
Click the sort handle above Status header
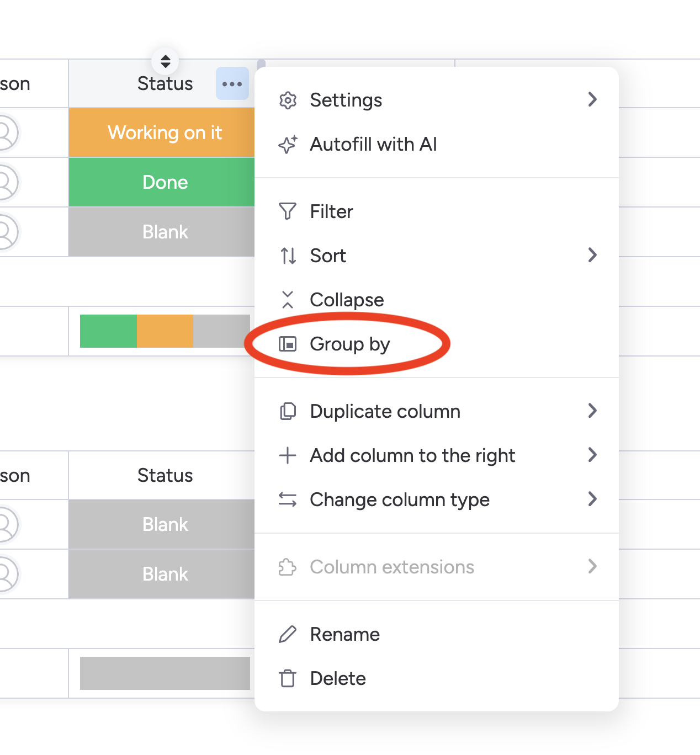click(x=165, y=61)
